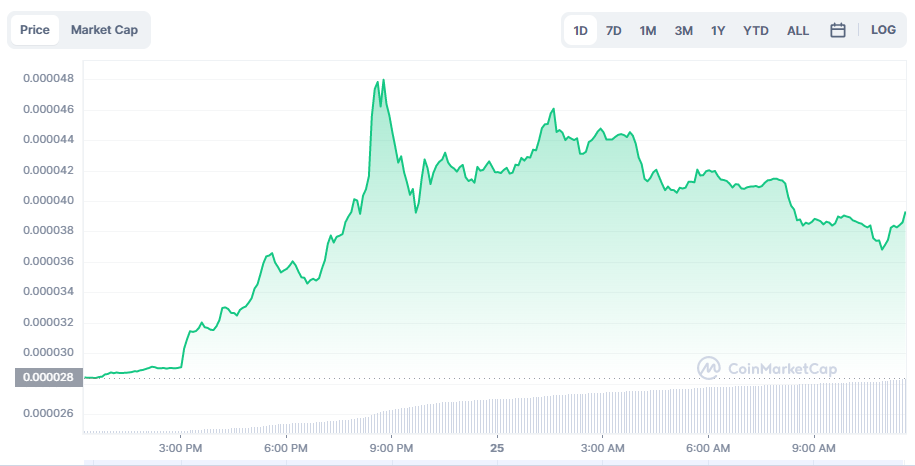Click the 9:00 PM time axis label

point(392,448)
